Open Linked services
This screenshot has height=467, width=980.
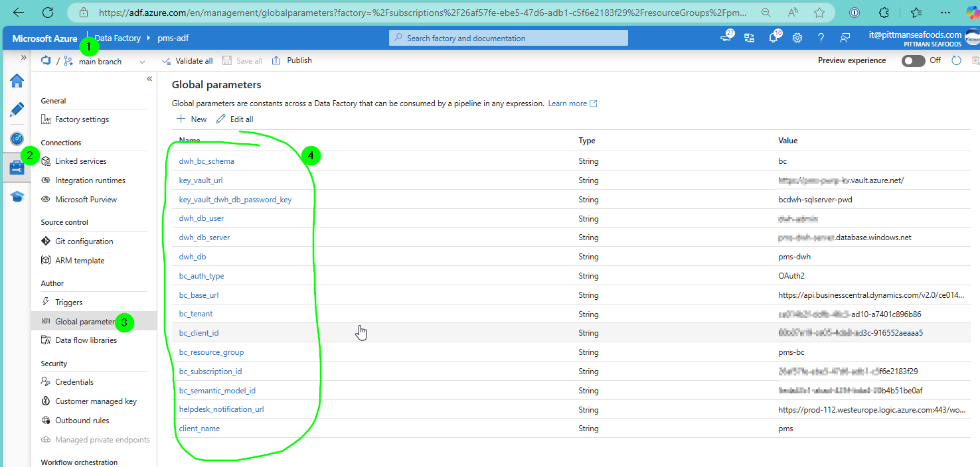81,161
